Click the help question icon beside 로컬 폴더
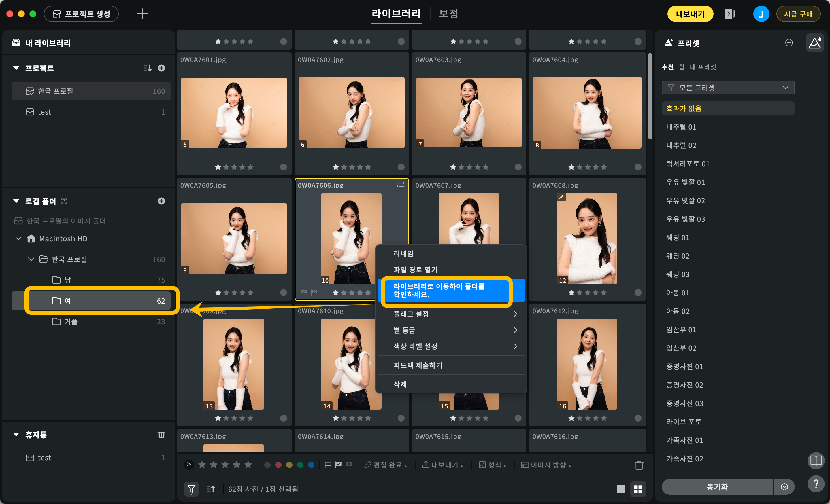This screenshot has height=504, width=830. click(64, 201)
